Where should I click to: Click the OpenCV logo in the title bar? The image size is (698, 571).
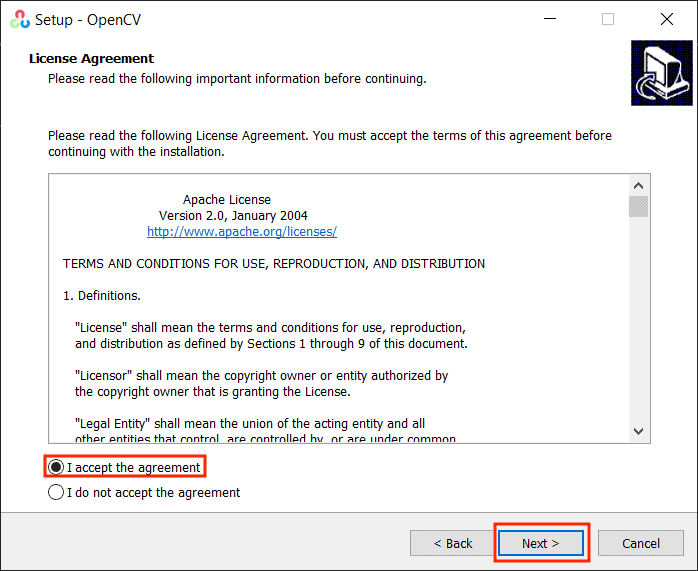(x=20, y=19)
